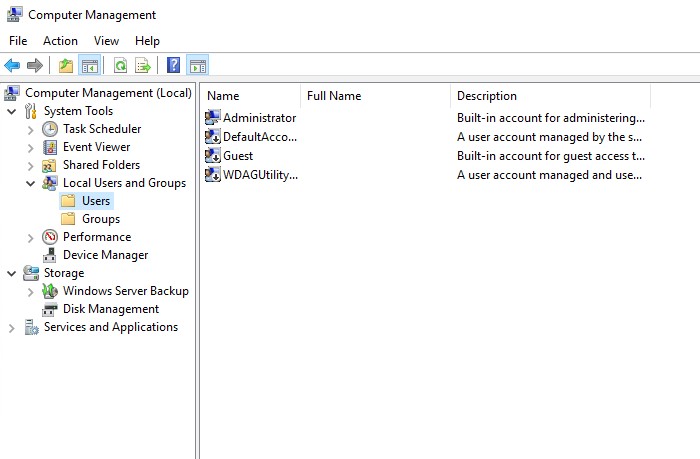Open the File menu
This screenshot has width=700, height=459.
(18, 41)
